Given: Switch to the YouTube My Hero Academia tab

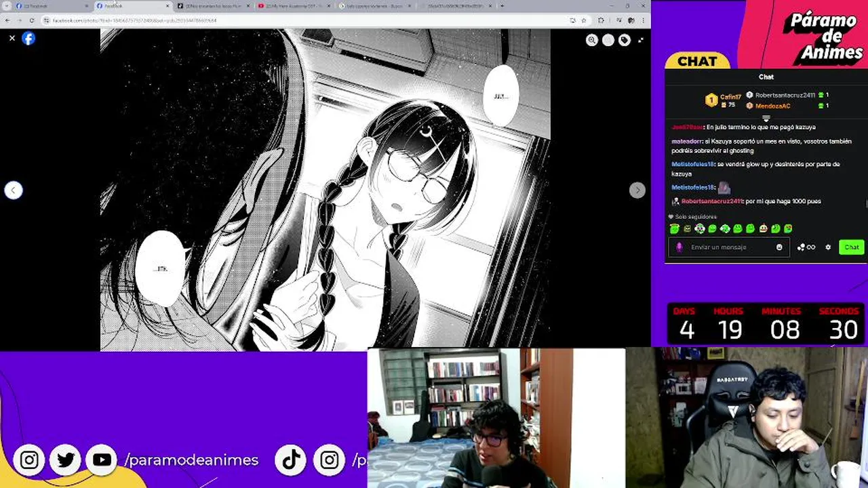Looking at the screenshot, I should pos(295,6).
